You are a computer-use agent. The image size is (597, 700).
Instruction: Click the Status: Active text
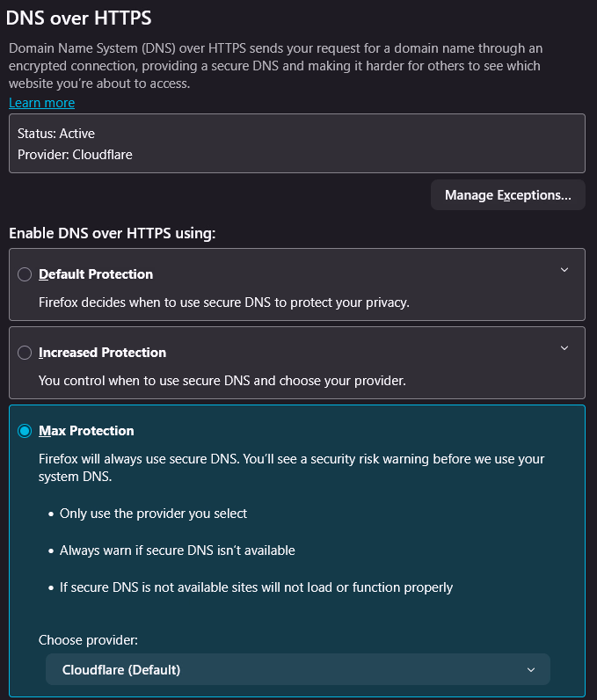pos(56,134)
